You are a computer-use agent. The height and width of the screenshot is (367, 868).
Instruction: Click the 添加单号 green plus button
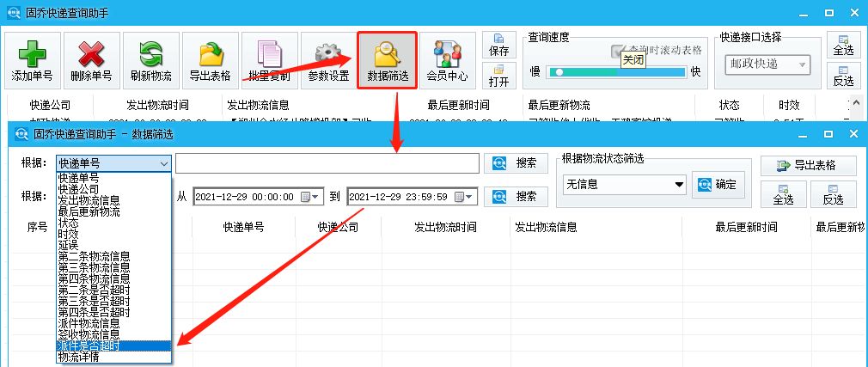[32, 60]
